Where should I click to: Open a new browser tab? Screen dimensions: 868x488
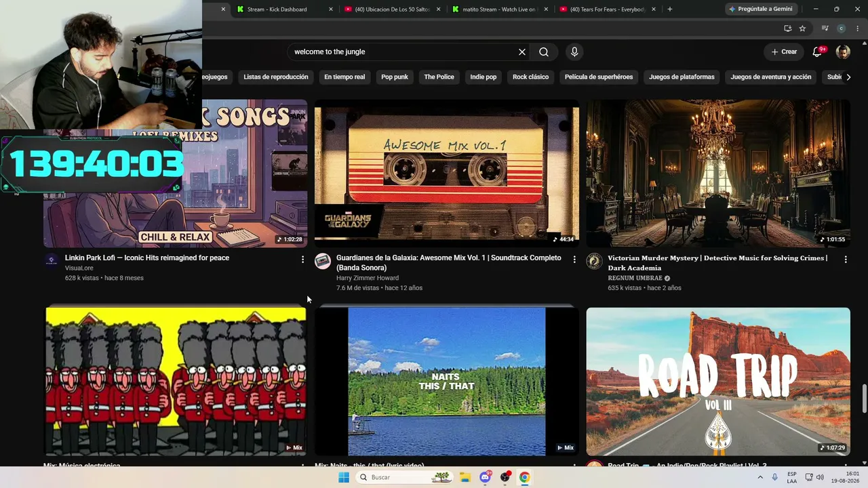point(670,9)
